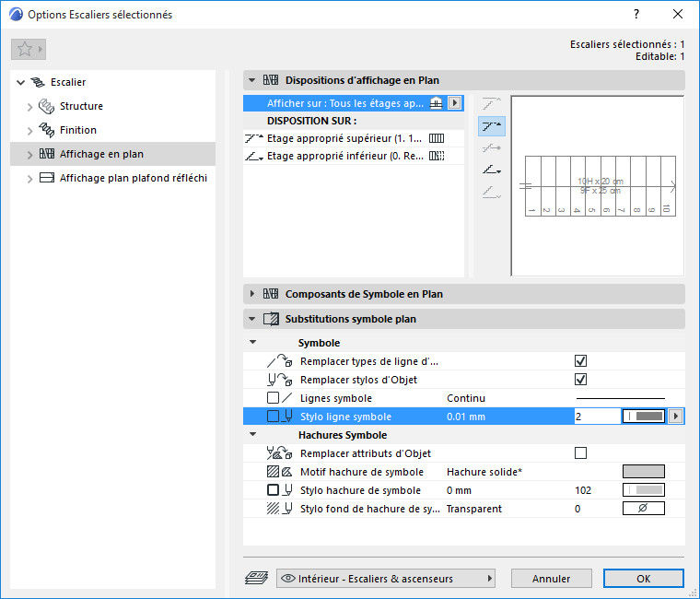Check Remplacer attributs d'Objet checkbox
This screenshot has height=599, width=700.
click(580, 452)
